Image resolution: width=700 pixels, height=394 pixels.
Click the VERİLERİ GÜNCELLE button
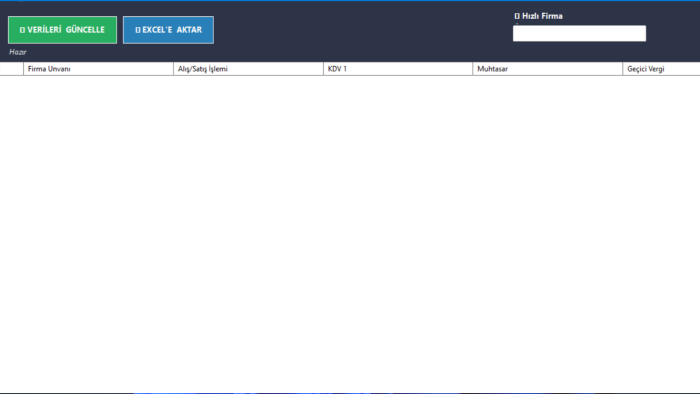[x=62, y=30]
